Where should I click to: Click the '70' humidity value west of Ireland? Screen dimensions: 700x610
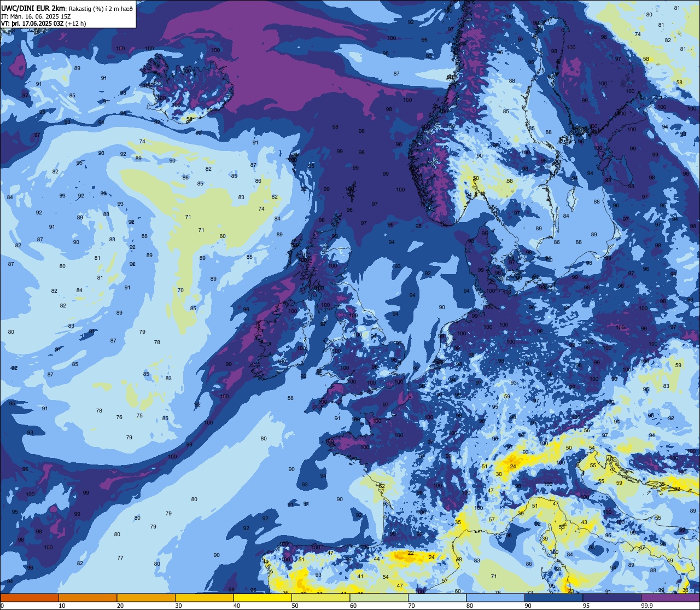pos(180,290)
